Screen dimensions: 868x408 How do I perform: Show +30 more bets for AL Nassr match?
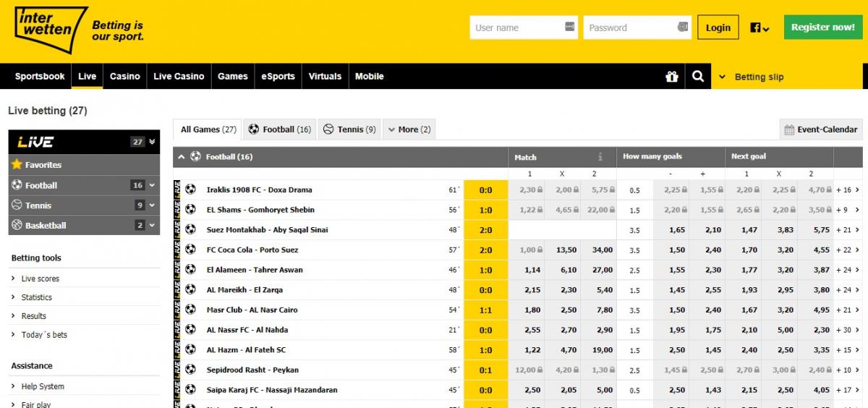point(848,330)
